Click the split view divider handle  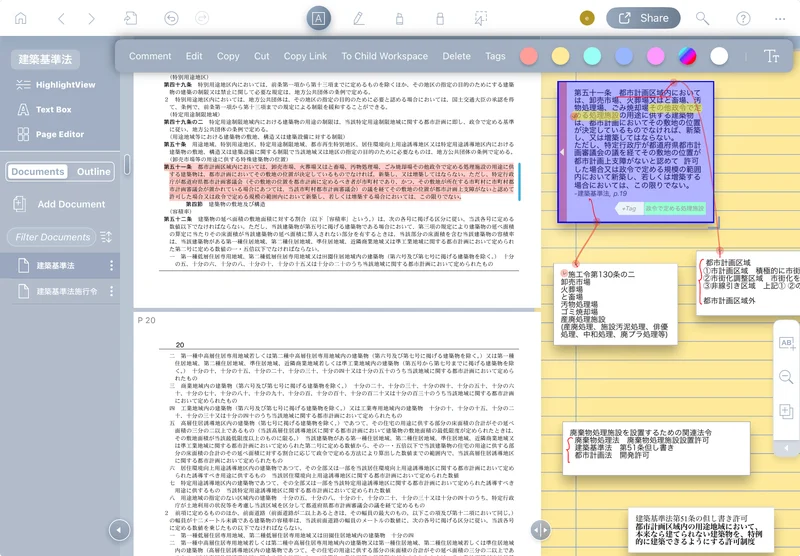pyautogui.click(x=540, y=530)
